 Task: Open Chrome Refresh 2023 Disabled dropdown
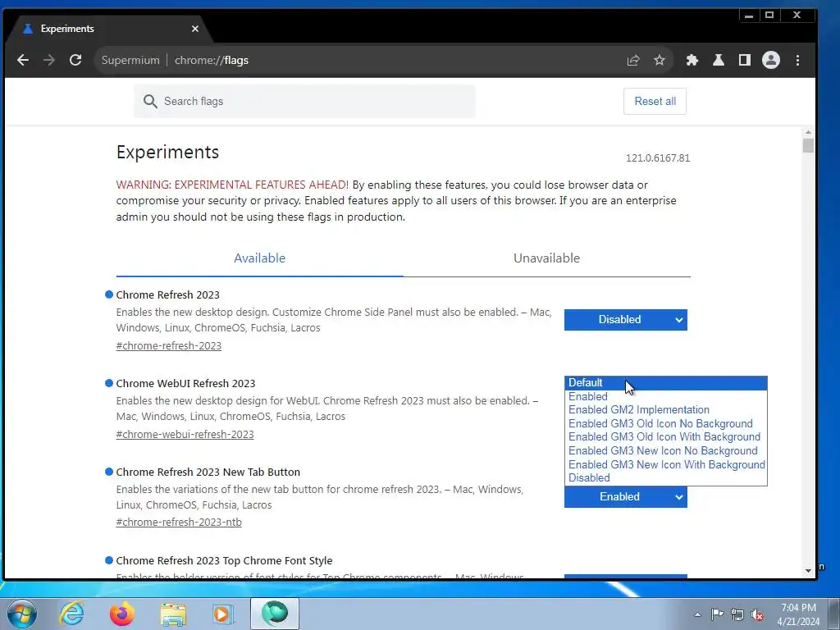[x=625, y=320]
